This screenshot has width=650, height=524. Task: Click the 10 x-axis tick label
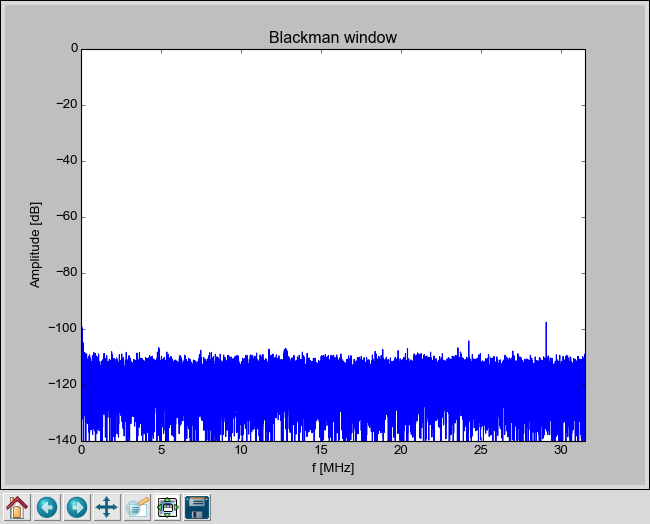(241, 450)
